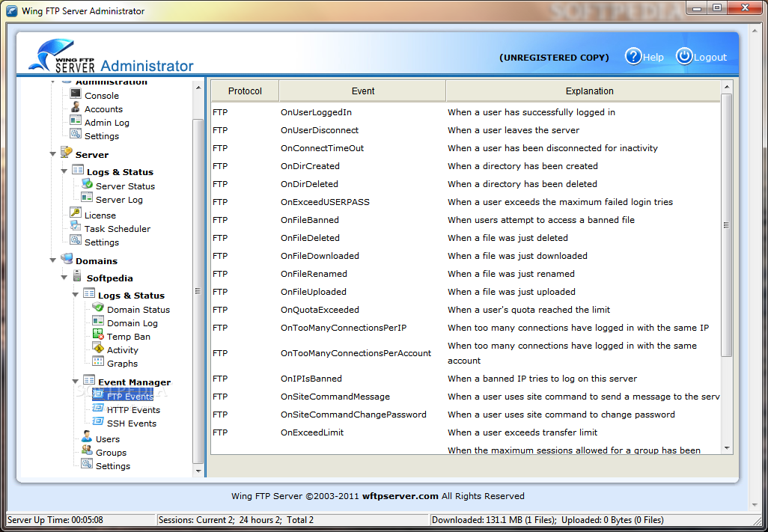The image size is (768, 532).
Task: Select the OnQuotaExceeded event
Action: coord(320,310)
